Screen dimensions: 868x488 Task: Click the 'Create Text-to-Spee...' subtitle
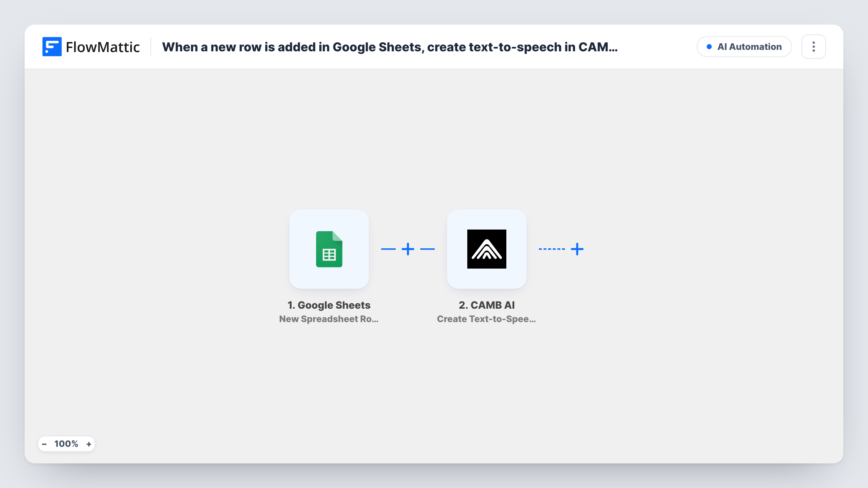(486, 319)
